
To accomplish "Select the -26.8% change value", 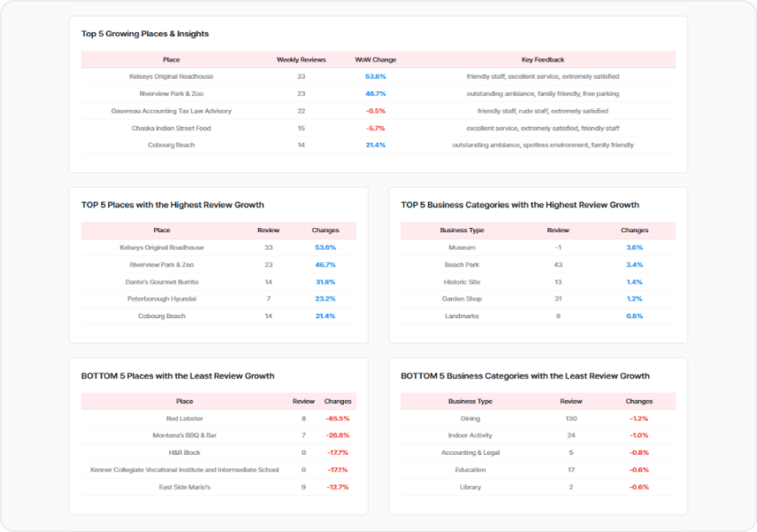I will (x=338, y=435).
